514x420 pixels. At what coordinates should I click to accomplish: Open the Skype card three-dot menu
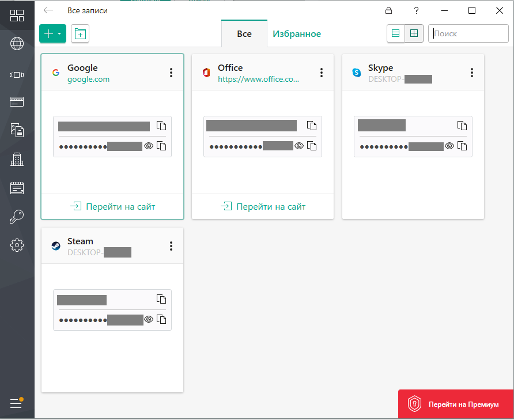472,73
